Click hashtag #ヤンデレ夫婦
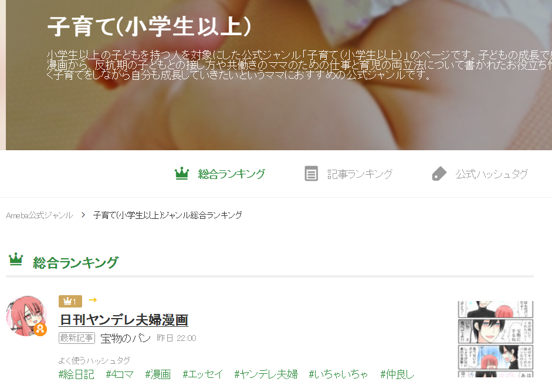This screenshot has height=392, width=552. [266, 374]
